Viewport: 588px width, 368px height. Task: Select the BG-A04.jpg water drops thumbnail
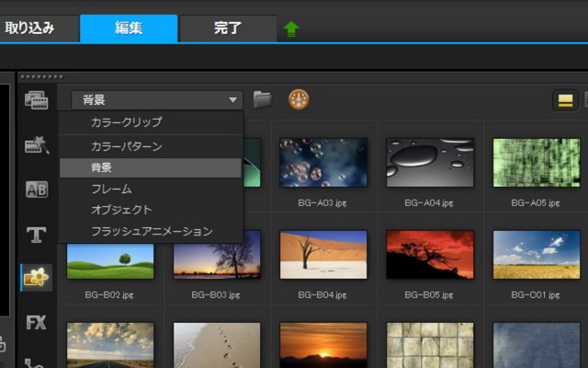pyautogui.click(x=430, y=163)
